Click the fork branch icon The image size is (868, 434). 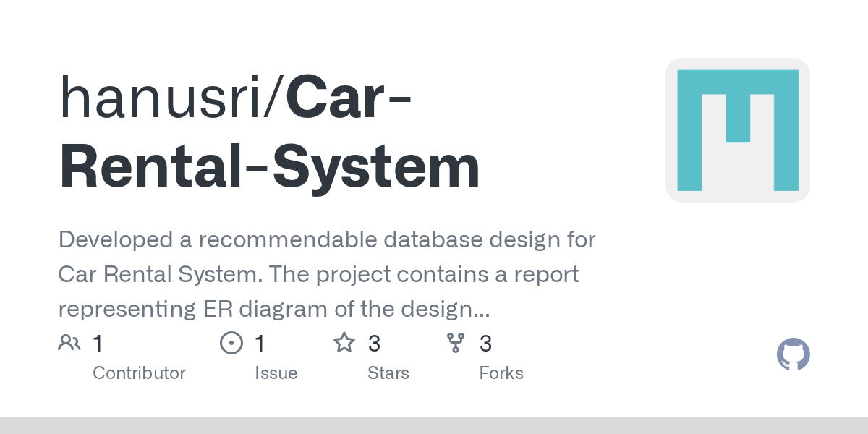[x=456, y=343]
